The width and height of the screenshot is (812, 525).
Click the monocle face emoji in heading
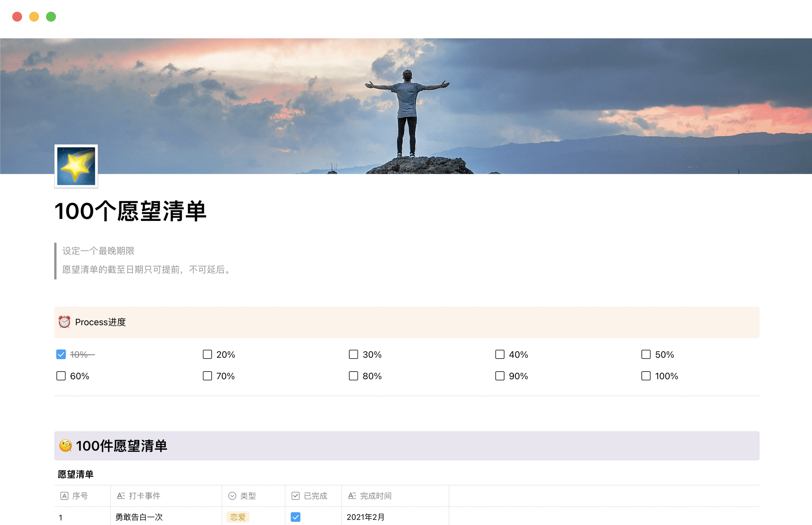pos(65,446)
